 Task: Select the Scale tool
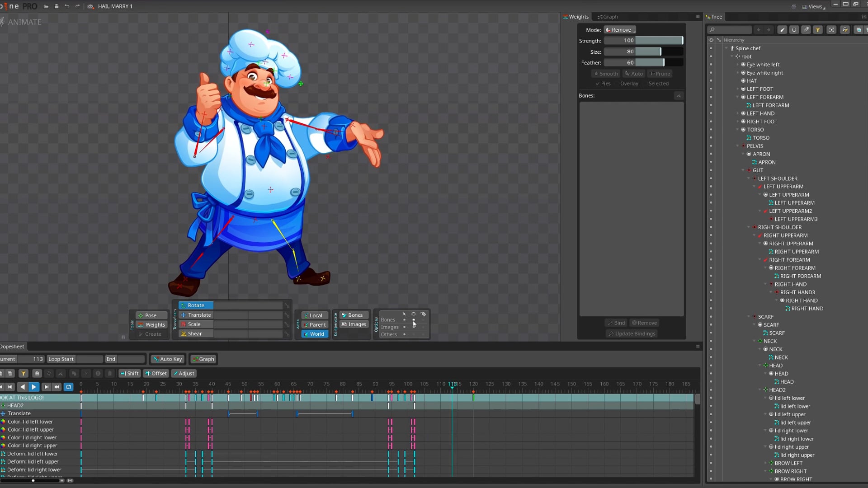194,324
